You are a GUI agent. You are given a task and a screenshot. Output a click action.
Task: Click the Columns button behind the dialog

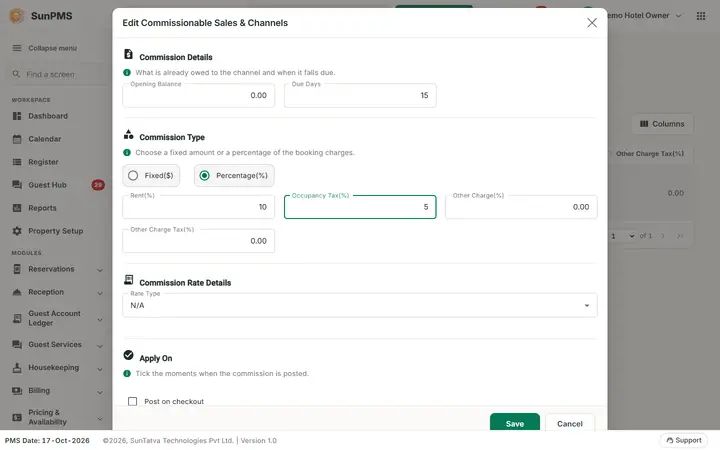pos(662,124)
